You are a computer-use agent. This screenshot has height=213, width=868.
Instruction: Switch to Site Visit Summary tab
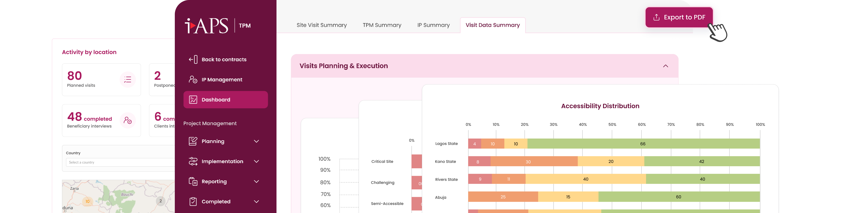321,25
